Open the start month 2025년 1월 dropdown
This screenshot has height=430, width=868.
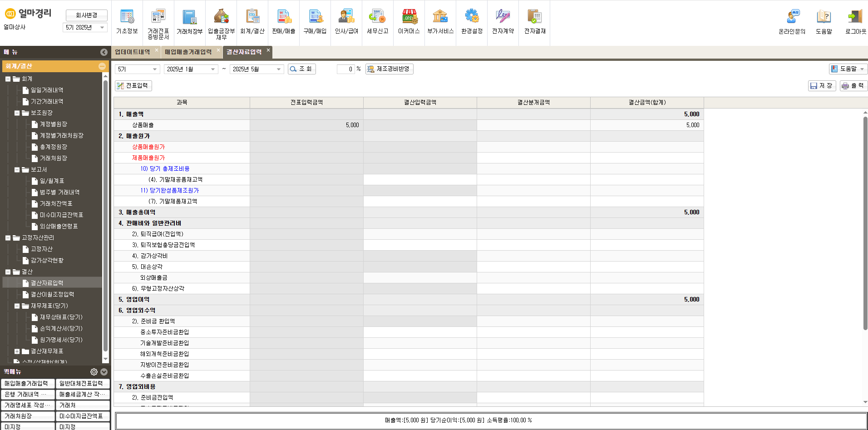coord(191,69)
